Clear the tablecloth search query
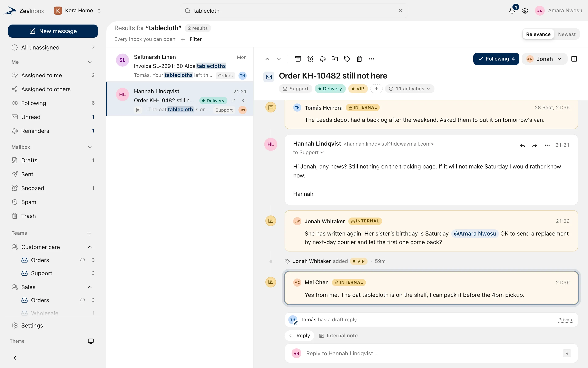588x368 pixels. coord(401,11)
